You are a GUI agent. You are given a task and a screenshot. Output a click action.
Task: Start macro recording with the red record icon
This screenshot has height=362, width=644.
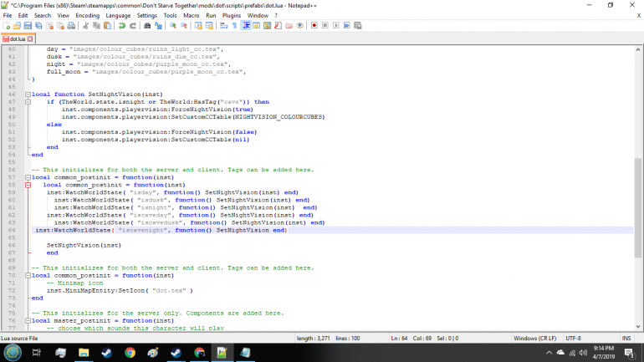tap(314, 26)
